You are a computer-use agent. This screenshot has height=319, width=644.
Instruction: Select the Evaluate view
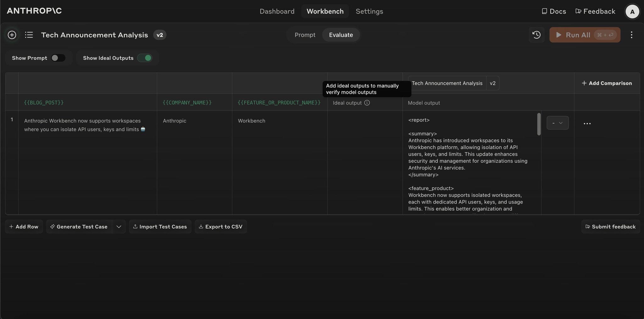[341, 35]
